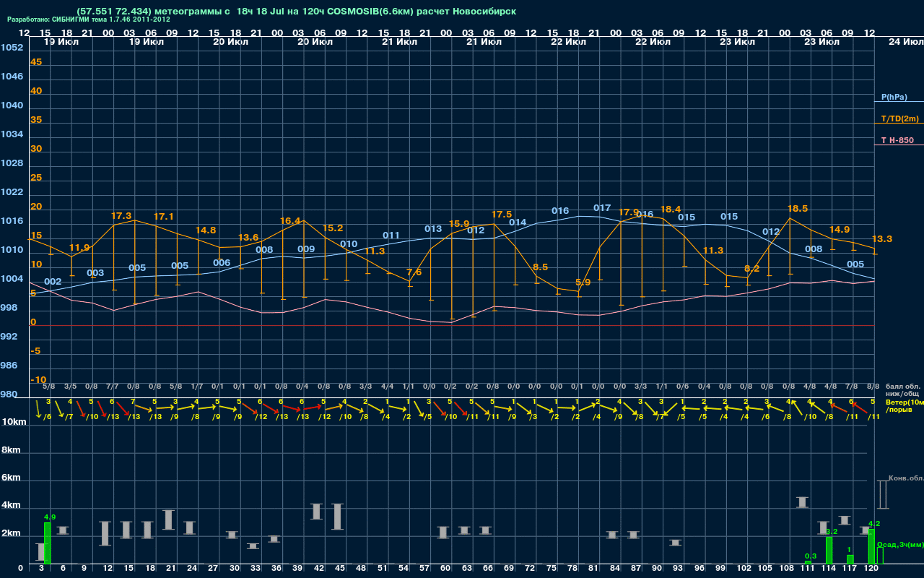Select the T/TD(2m) legend label
Image resolution: width=924 pixels, height=578 pixels.
coord(900,118)
